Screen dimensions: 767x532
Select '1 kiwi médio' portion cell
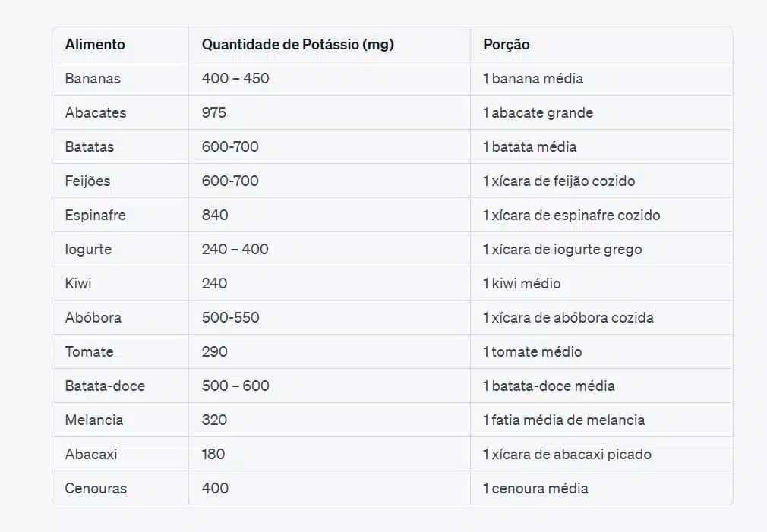(x=522, y=283)
